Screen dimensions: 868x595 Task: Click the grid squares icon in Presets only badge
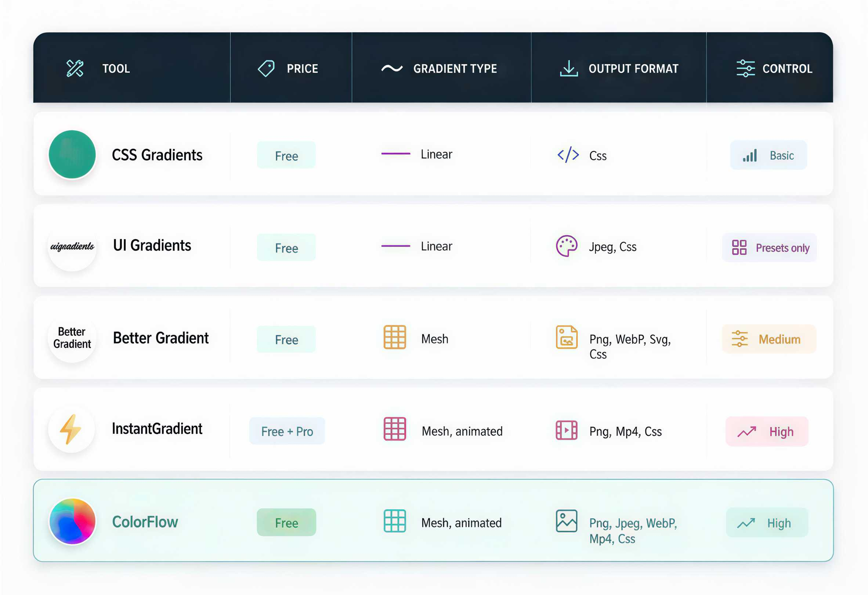tap(739, 247)
